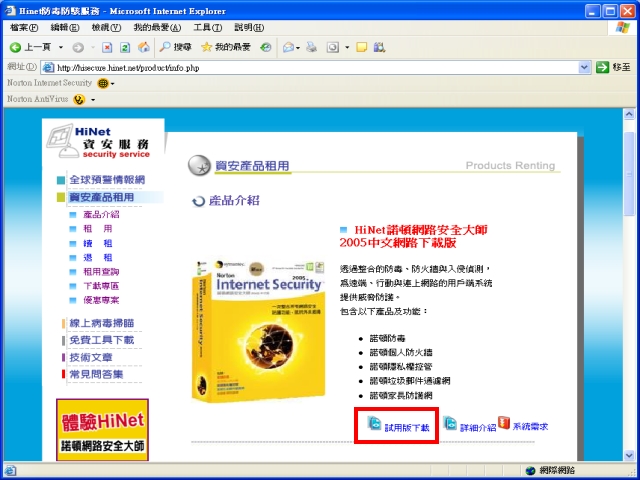The image size is (640, 480).
Task: Click the 體驗HiNet 諾頓網路安全大師 banner
Action: coord(102,430)
